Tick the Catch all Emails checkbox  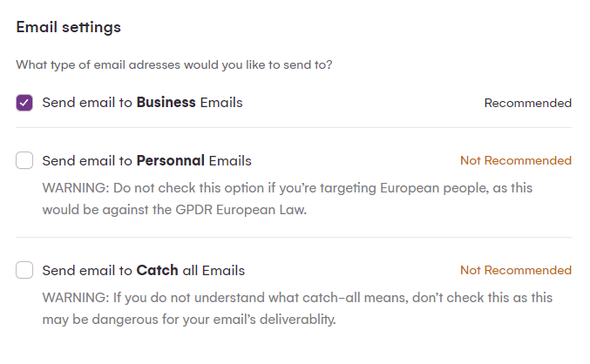point(24,270)
